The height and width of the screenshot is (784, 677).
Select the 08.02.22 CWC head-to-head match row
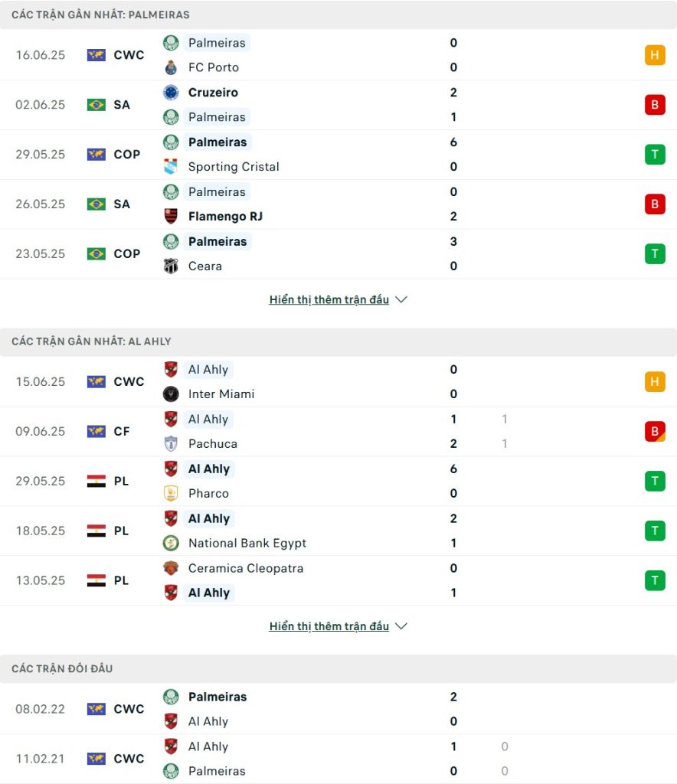click(x=338, y=708)
